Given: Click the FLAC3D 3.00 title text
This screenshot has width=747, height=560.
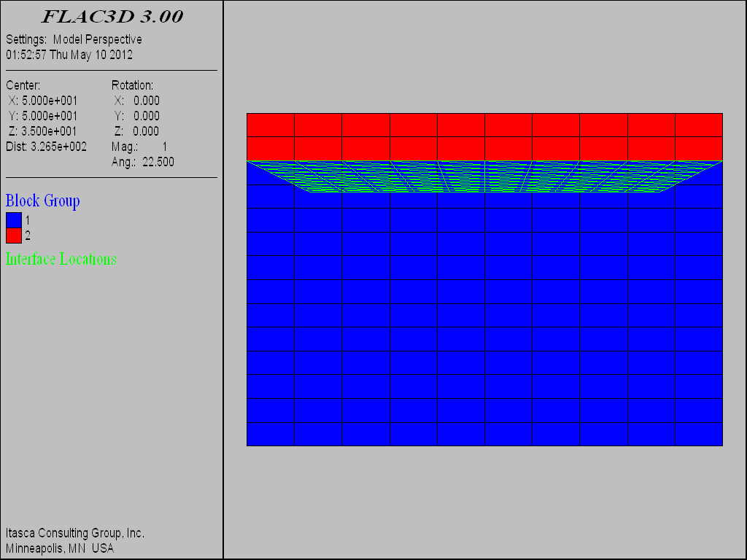Looking at the screenshot, I should click(x=112, y=17).
